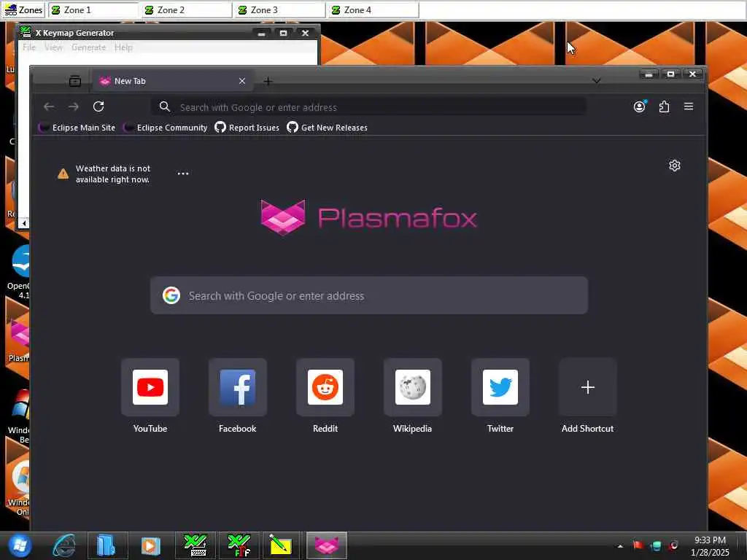Screen dimensions: 747x560
Task: Show hidden system tray icons
Action: pos(620,546)
